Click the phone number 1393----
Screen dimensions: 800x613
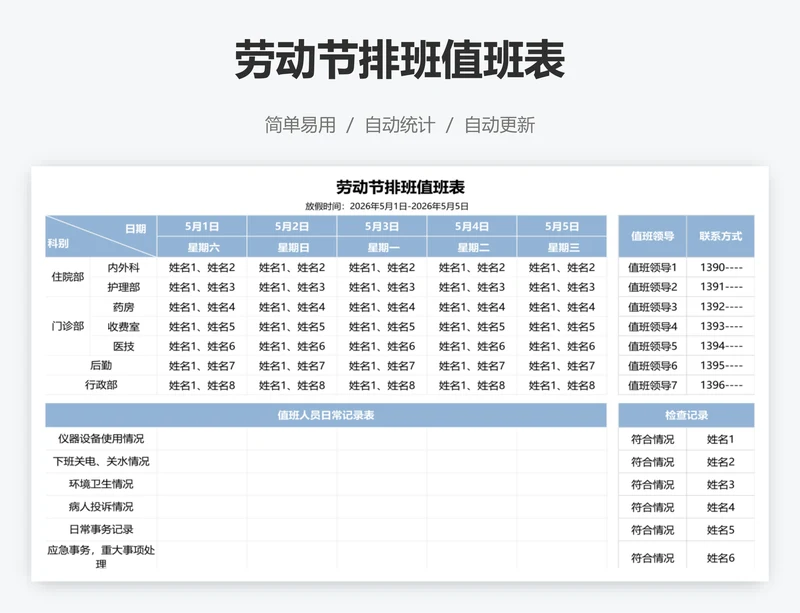tap(720, 327)
